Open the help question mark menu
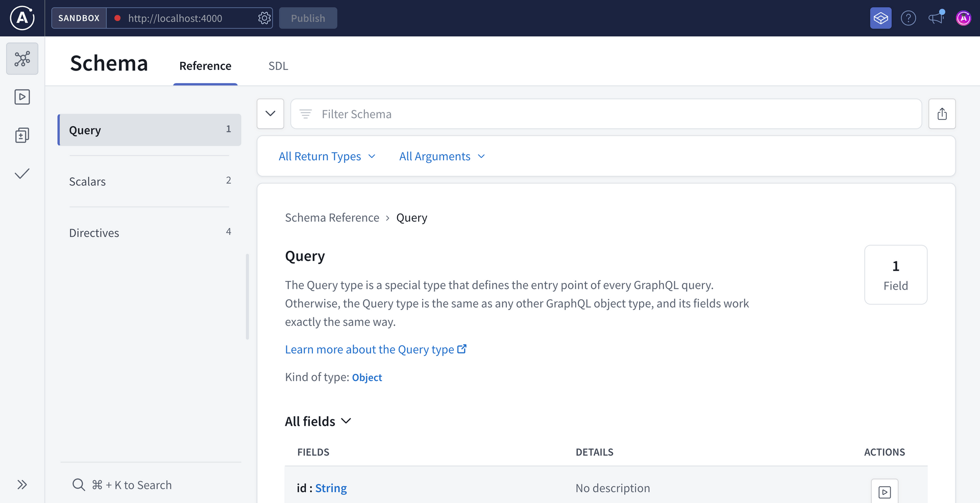Screen dimensions: 980x503 tap(909, 18)
